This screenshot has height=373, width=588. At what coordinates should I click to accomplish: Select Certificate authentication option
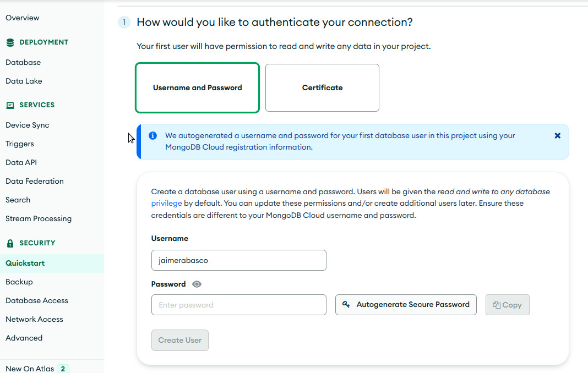click(x=322, y=87)
